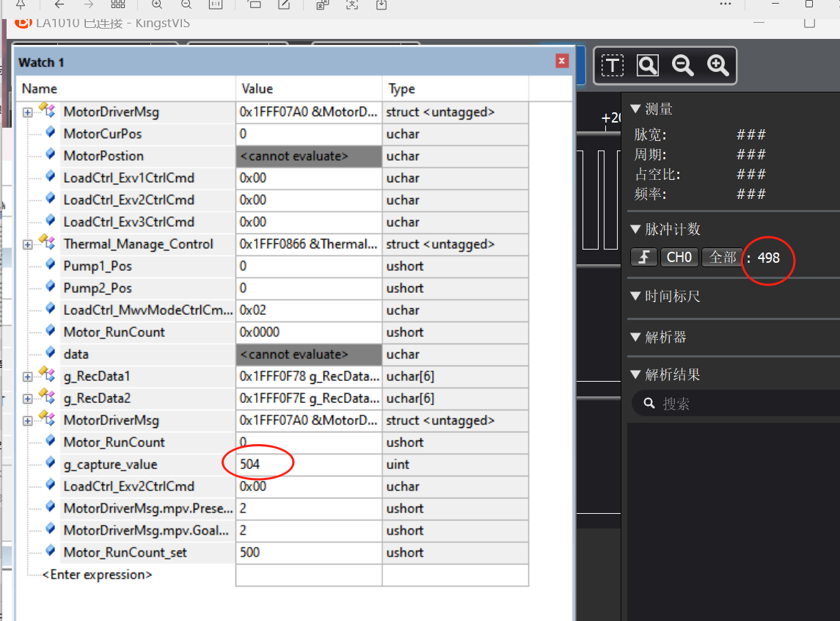The width and height of the screenshot is (840, 621).
Task: Click the zoom in icon in the top toolbar
Action: 157,4
